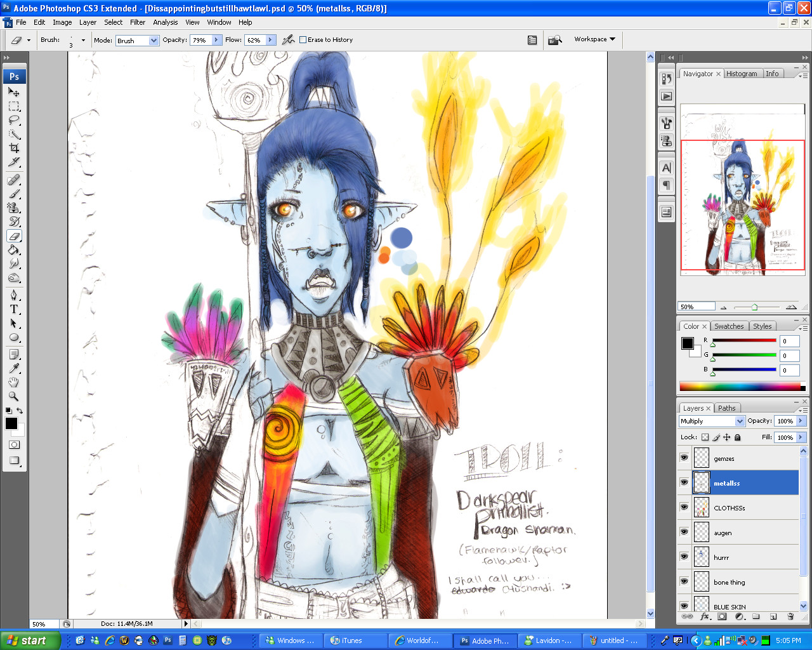Select the Notes tool
Image resolution: width=812 pixels, height=650 pixels.
(x=14, y=355)
